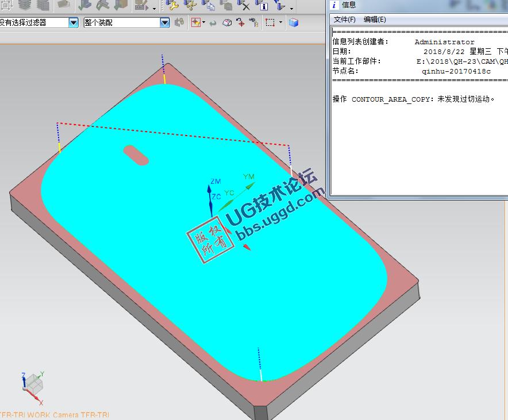
Task: Expand arrow beside rectangle selection tool
Action: (281, 23)
